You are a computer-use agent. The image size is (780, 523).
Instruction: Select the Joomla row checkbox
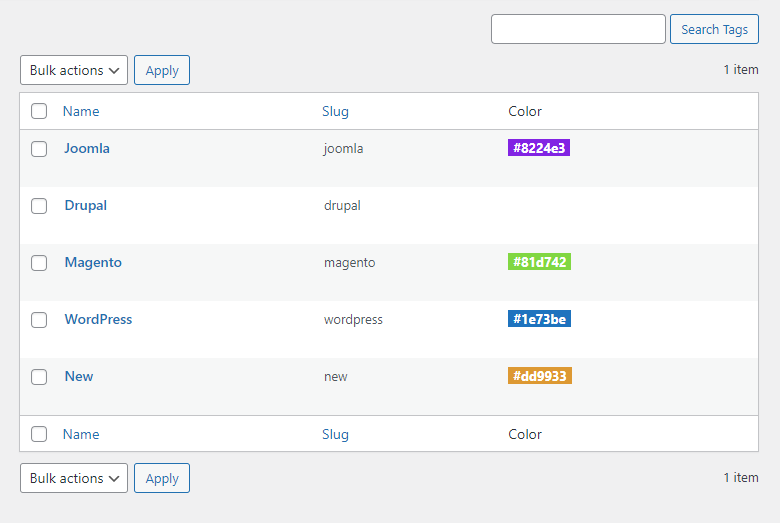[x=39, y=149]
